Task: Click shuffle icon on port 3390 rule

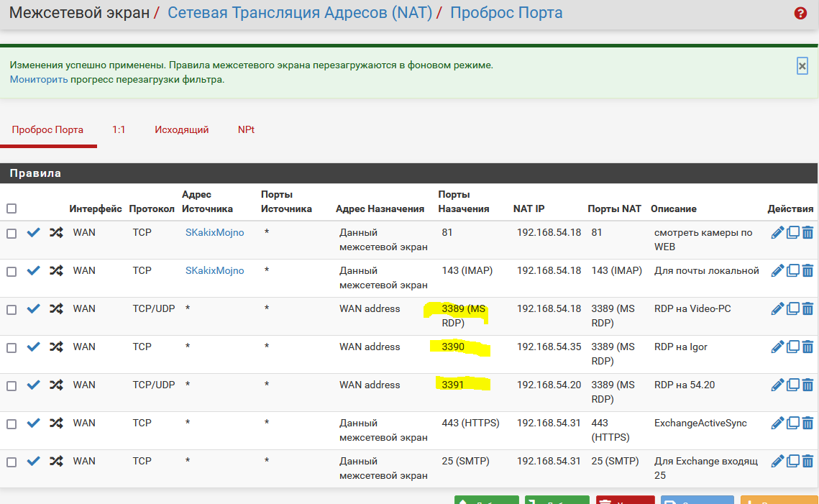Action: (x=56, y=347)
